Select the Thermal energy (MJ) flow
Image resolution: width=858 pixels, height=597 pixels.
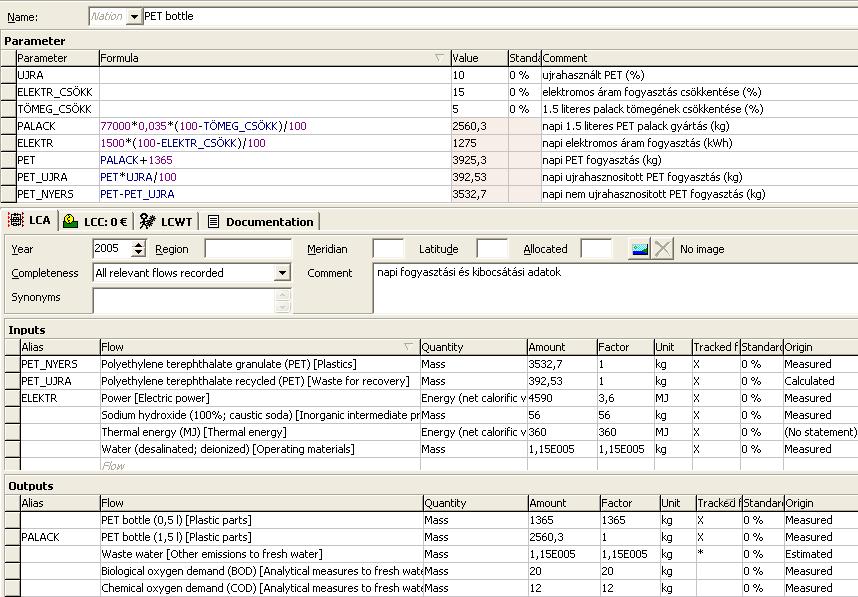pos(194,432)
